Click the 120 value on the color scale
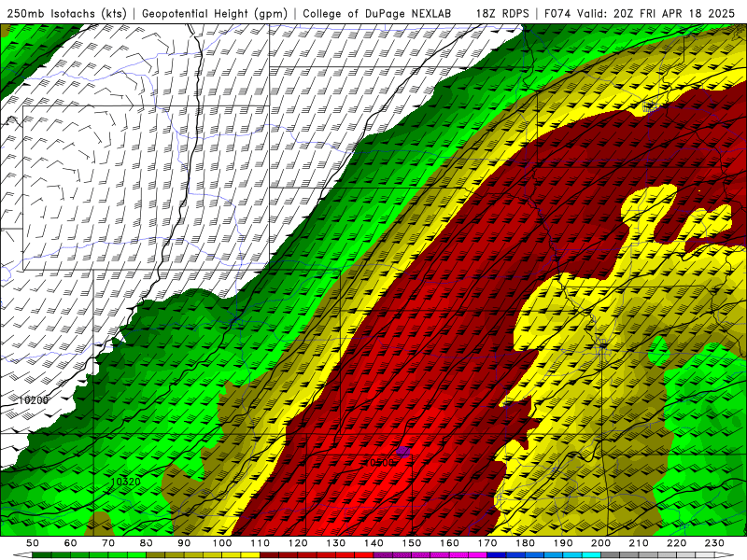747x560 pixels. coord(298,543)
